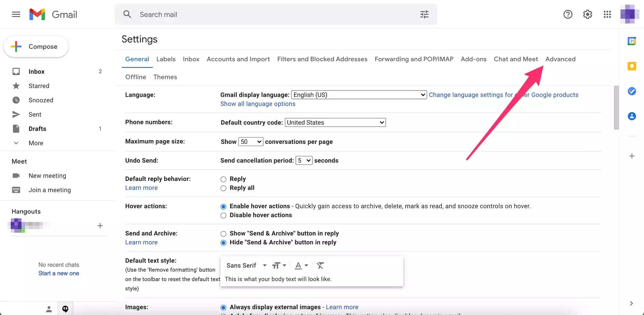Open the Advanced tab

coord(560,59)
